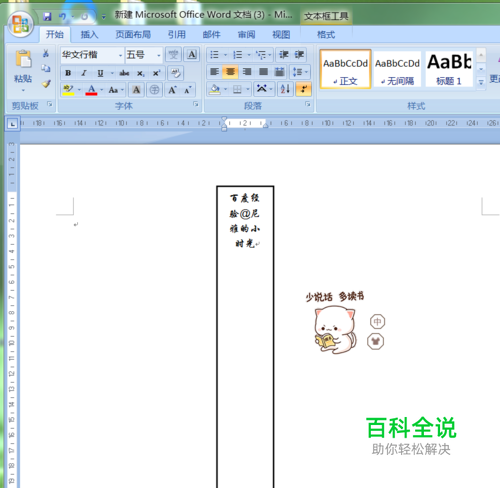This screenshot has height=488, width=500.
Task: Copy the selection
Action: pyautogui.click(x=46, y=68)
